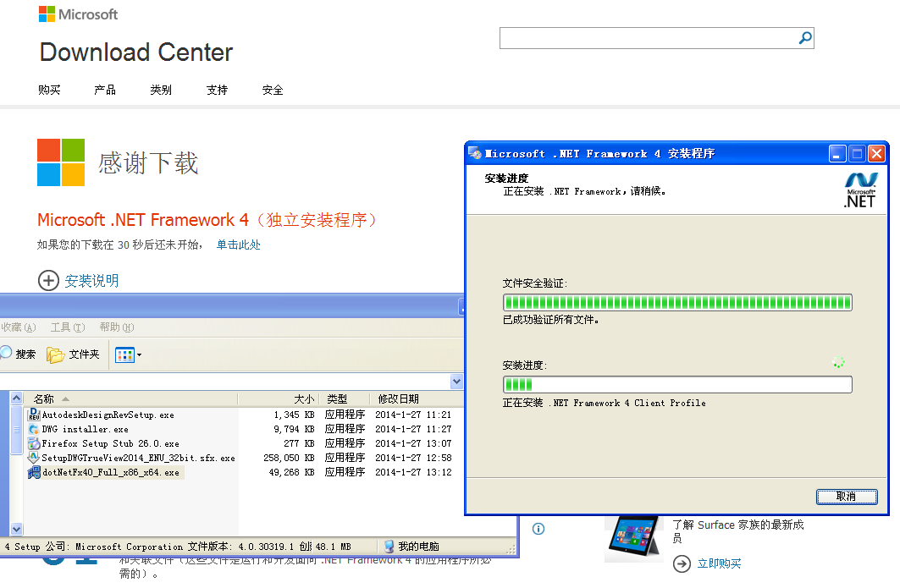This screenshot has width=900, height=588.
Task: Open the 支持 menu
Action: pyautogui.click(x=217, y=90)
